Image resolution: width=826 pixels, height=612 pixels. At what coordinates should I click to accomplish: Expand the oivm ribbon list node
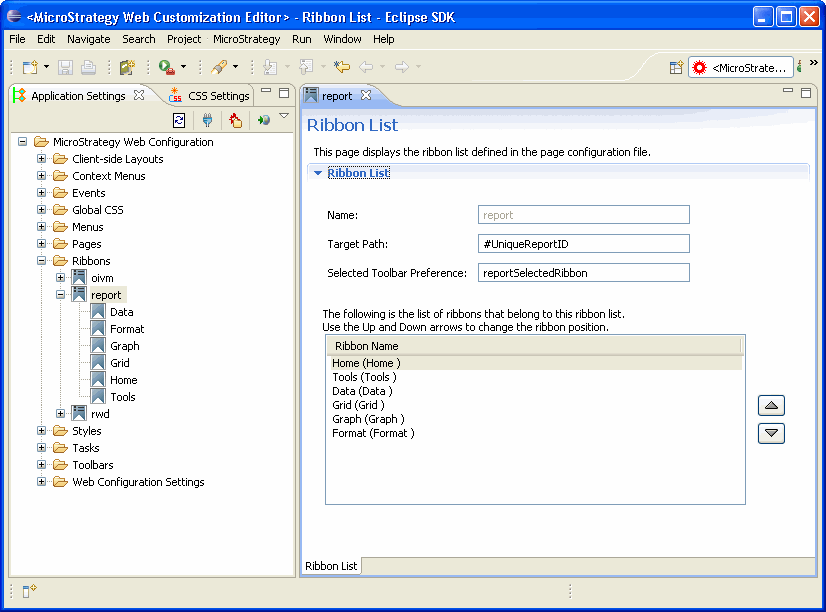61,278
